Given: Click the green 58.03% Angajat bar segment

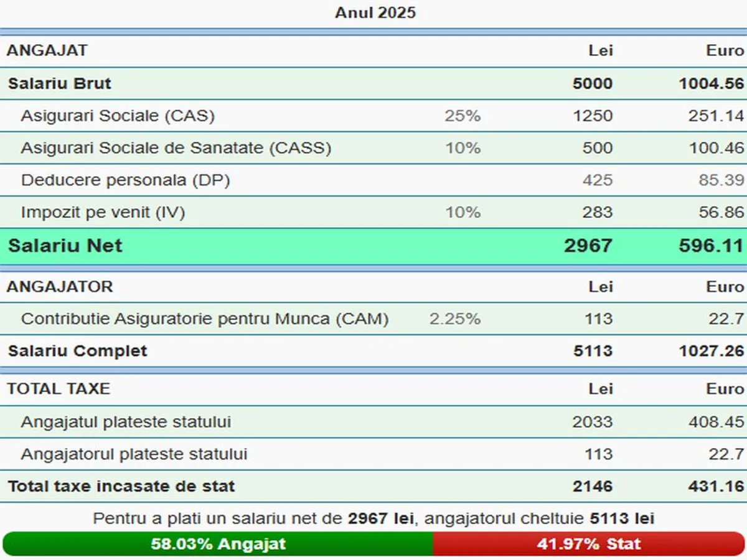Looking at the screenshot, I should [x=218, y=544].
